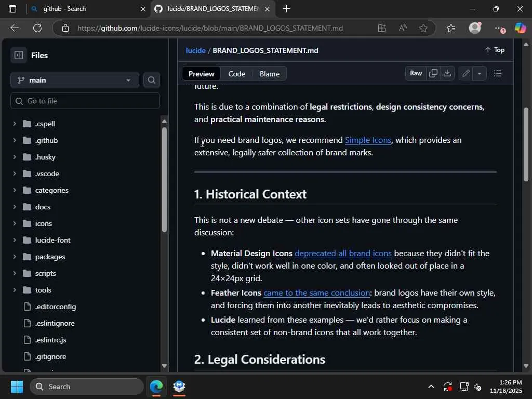Expand the packages folder chevron

tap(14, 257)
